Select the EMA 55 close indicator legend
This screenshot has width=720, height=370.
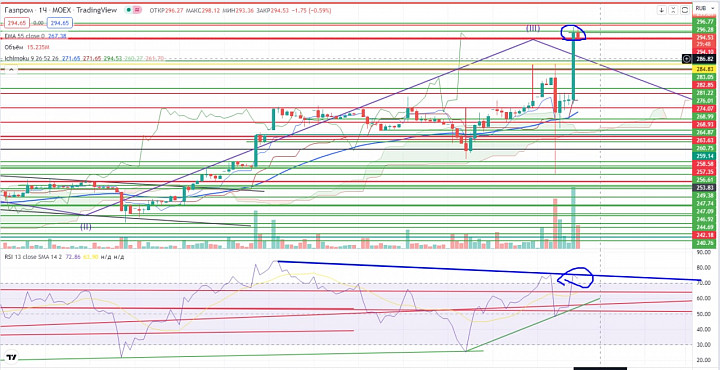tap(36, 36)
